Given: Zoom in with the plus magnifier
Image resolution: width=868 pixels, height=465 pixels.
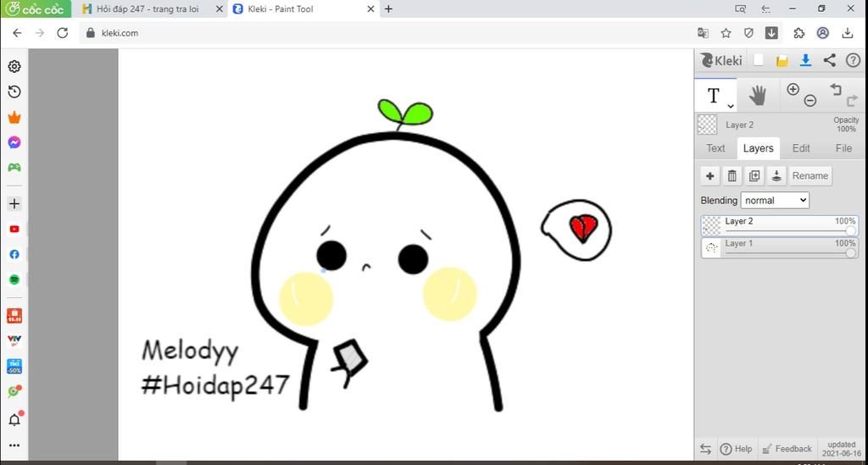Looking at the screenshot, I should [x=793, y=90].
